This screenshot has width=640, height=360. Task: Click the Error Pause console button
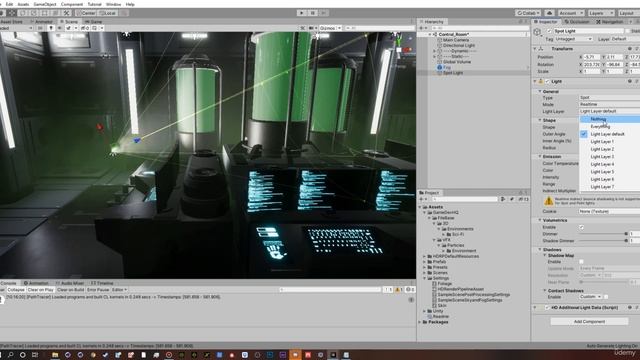(98, 289)
